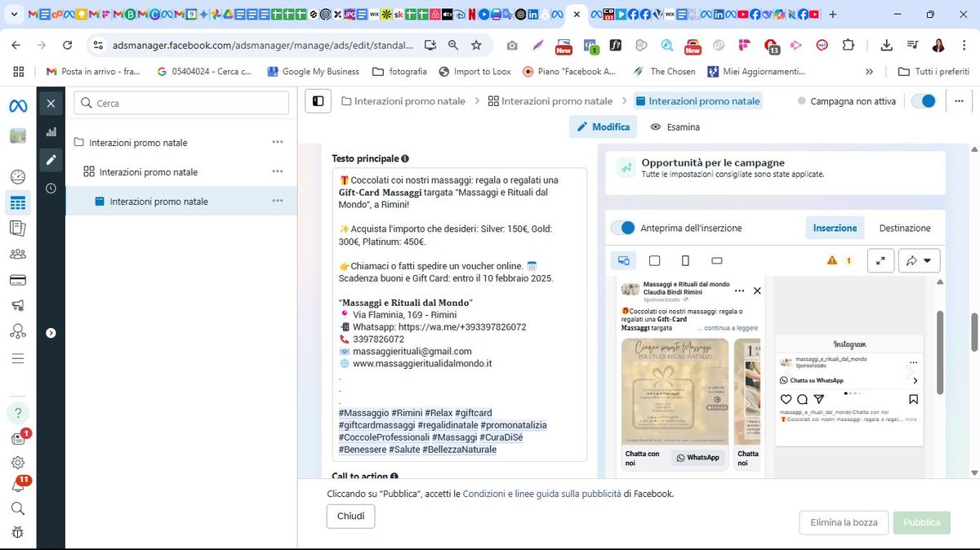Toggle Anteprima dell'inserzione switch

(x=623, y=228)
